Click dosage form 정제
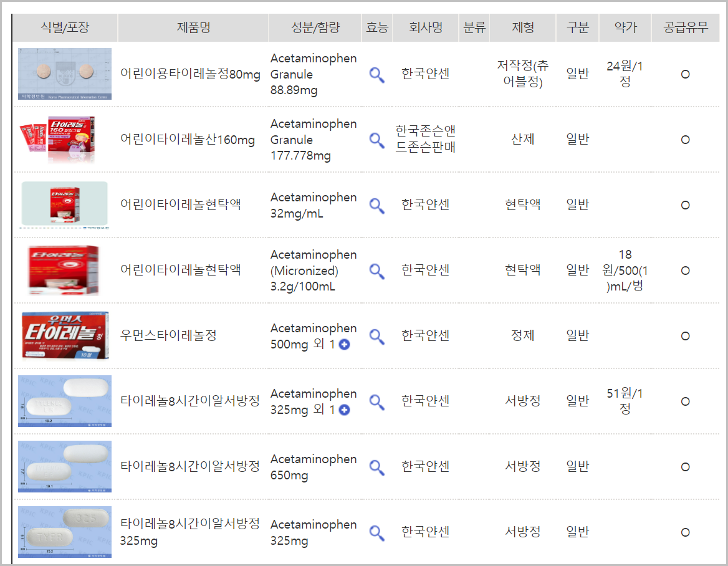Screen dimensions: 728x566 click(523, 335)
